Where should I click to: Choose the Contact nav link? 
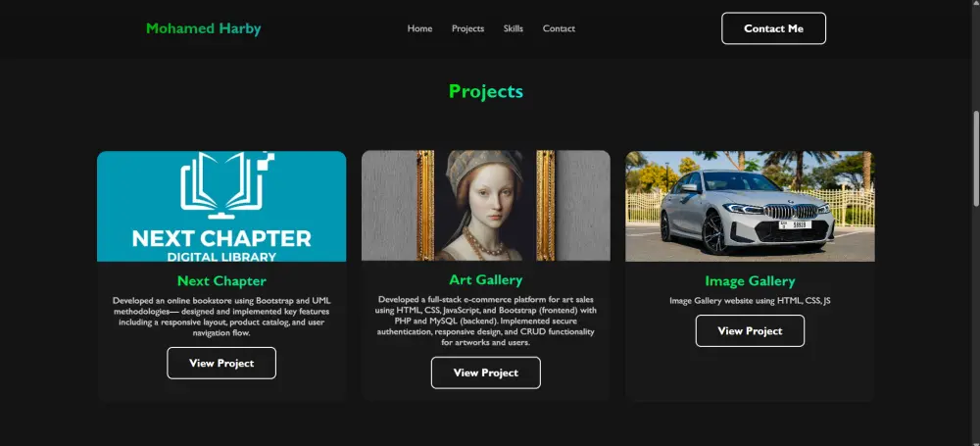(559, 28)
